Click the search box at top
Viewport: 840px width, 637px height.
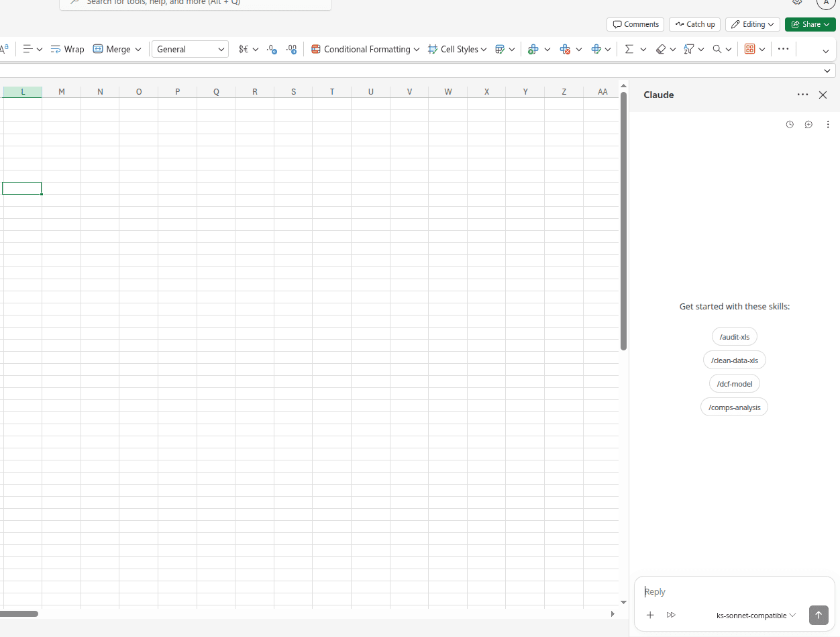pyautogui.click(x=195, y=3)
